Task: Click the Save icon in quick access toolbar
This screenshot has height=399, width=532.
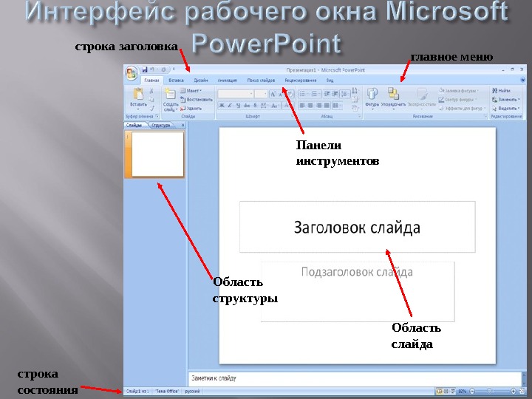Action: pos(145,69)
